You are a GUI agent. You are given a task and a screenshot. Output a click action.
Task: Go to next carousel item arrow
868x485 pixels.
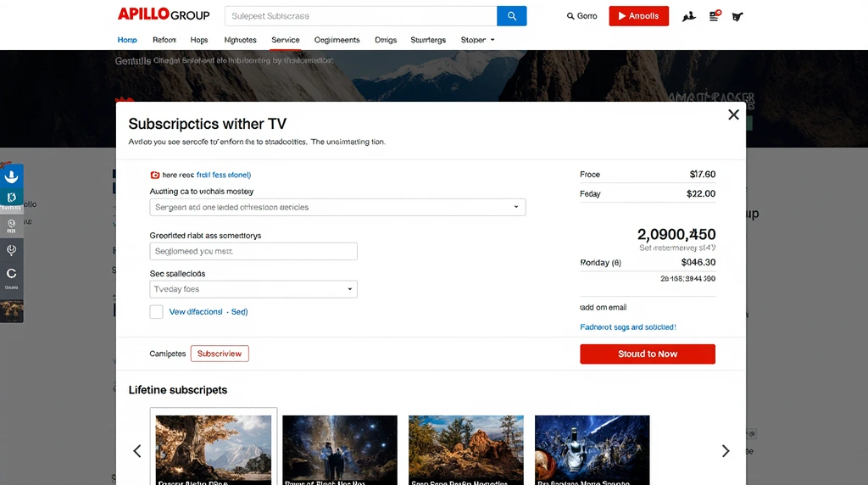tap(726, 451)
